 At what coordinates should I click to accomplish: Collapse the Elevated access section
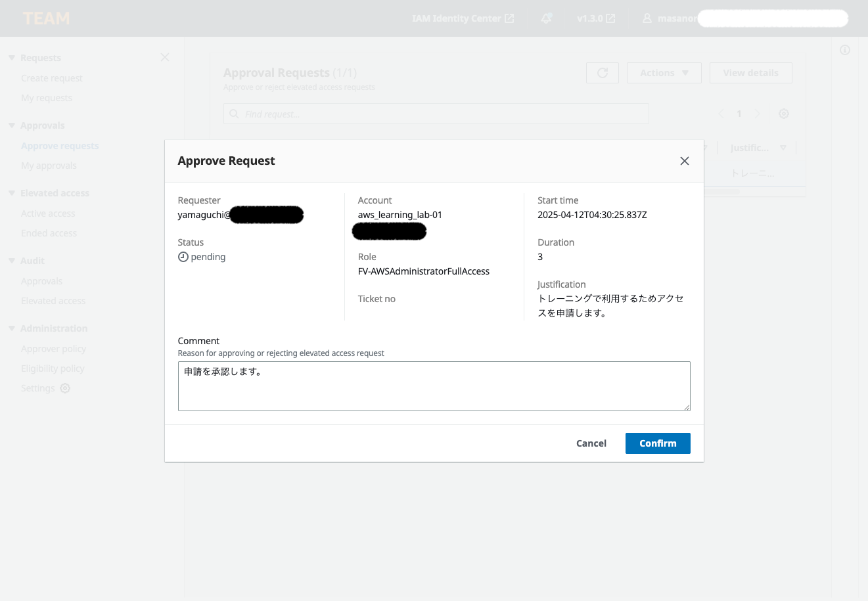pos(12,193)
